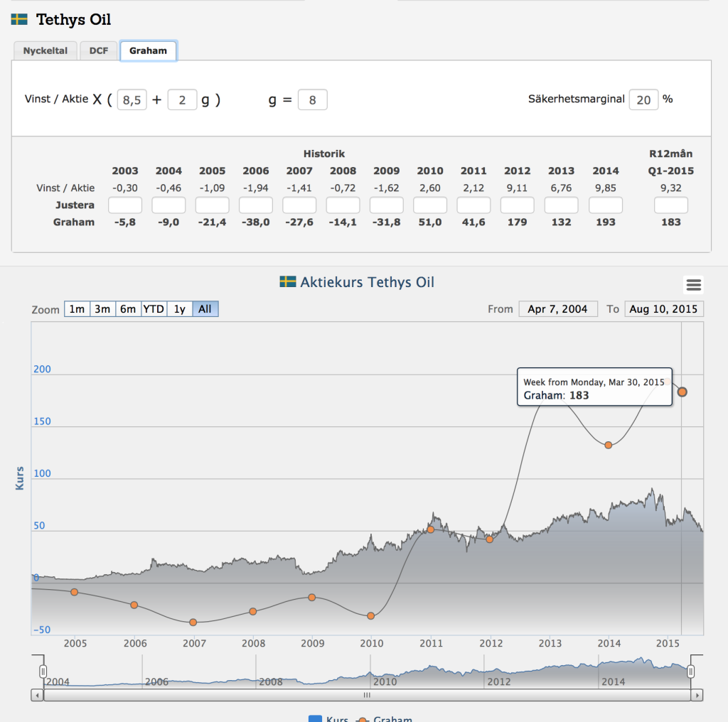Click the Justera field for 2009
Image resolution: width=728 pixels, height=722 pixels.
click(x=387, y=205)
